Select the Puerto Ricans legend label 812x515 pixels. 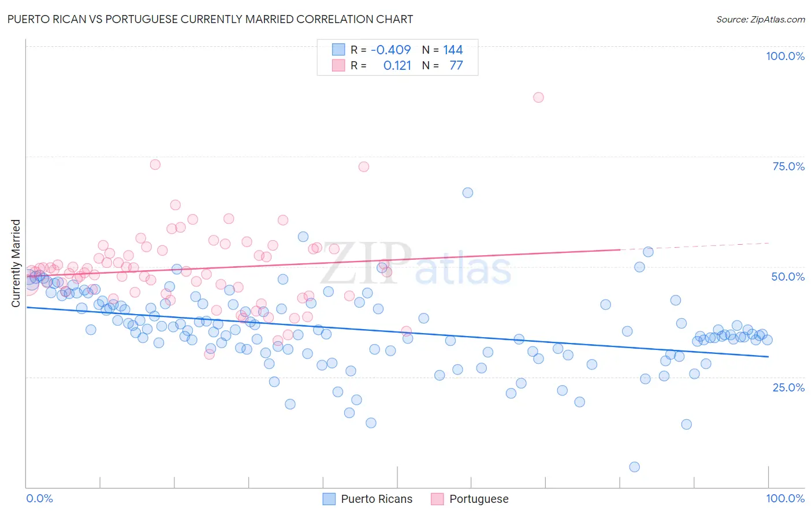pyautogui.click(x=377, y=499)
